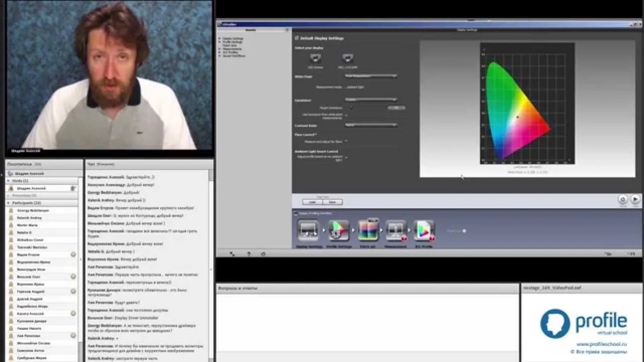Open the Profile Settings workflow step icon
Screen dimensions: 644x362
(339, 230)
